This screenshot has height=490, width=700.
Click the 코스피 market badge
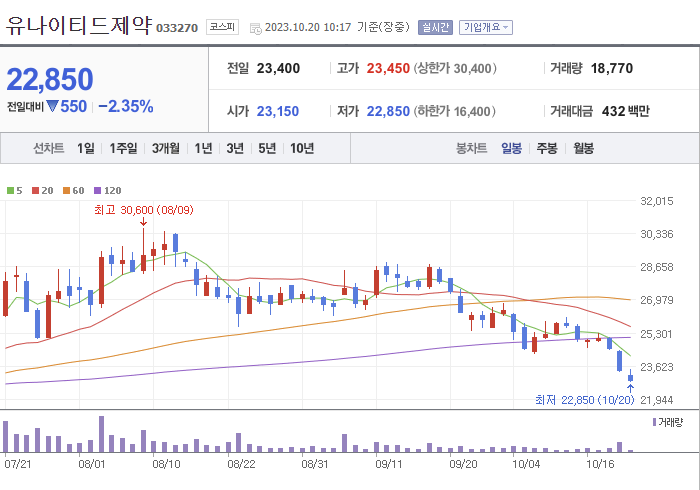point(222,27)
